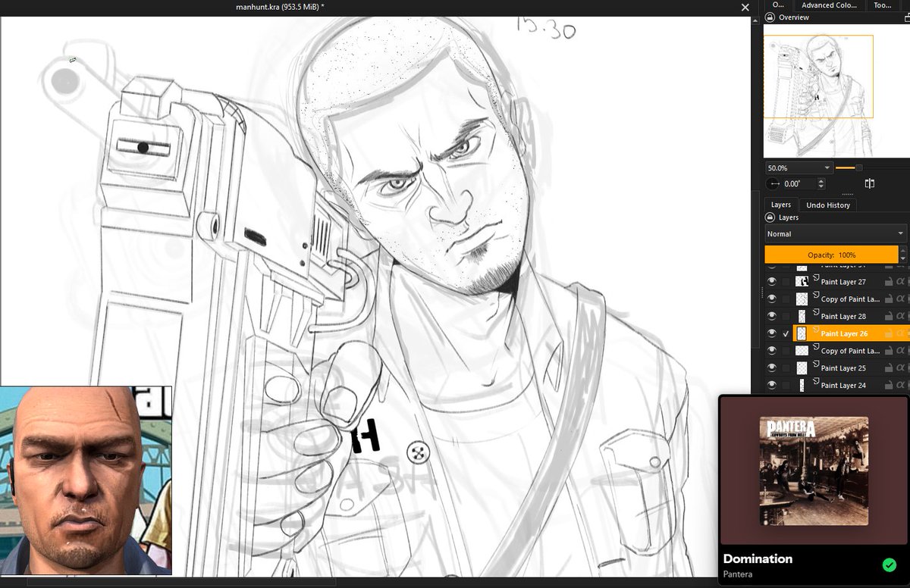The height and width of the screenshot is (588, 910).
Task: Click the Opacity slider spin arrows
Action: [x=902, y=255]
